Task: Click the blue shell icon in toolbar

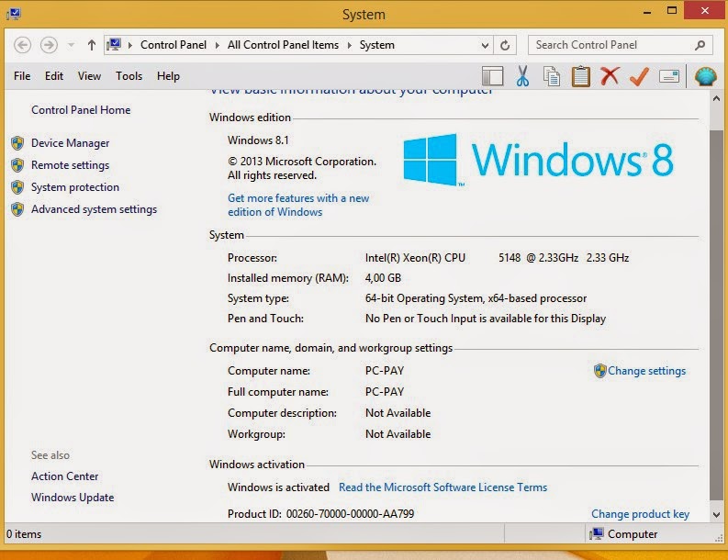Action: pos(705,76)
